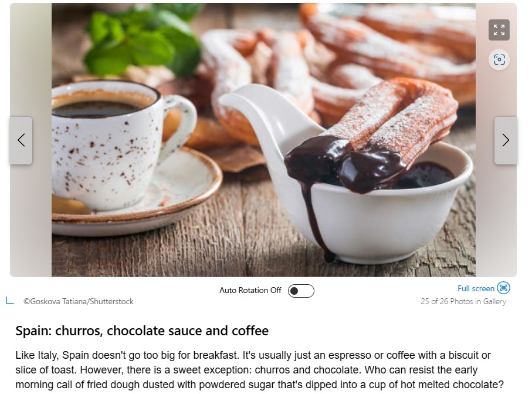Click the "25 of 26 Photos in Gallery" counter

click(463, 302)
